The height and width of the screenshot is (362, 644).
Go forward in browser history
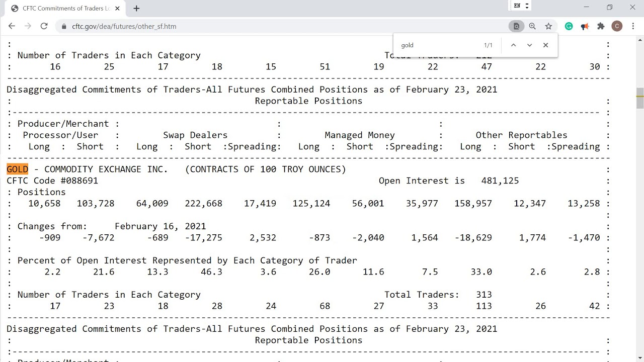(x=28, y=26)
